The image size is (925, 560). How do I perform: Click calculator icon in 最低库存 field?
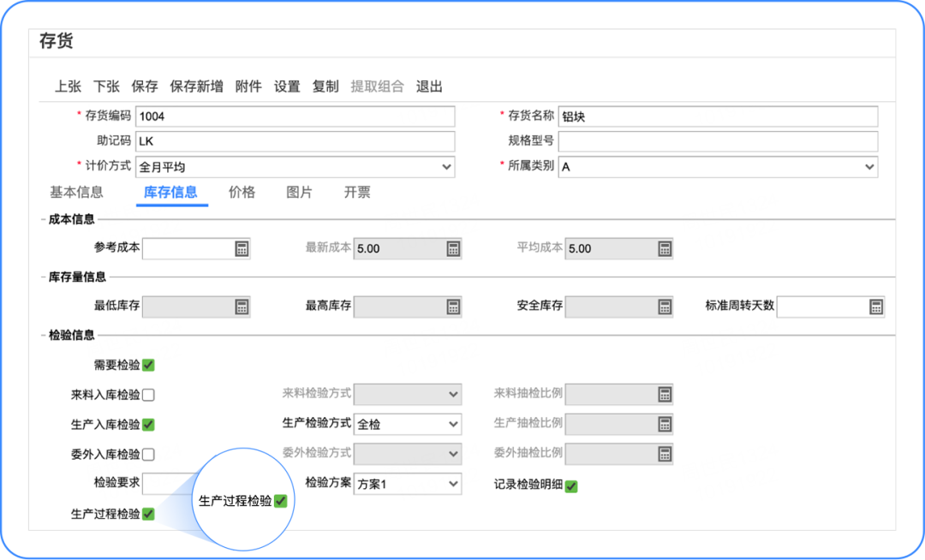[x=242, y=307]
